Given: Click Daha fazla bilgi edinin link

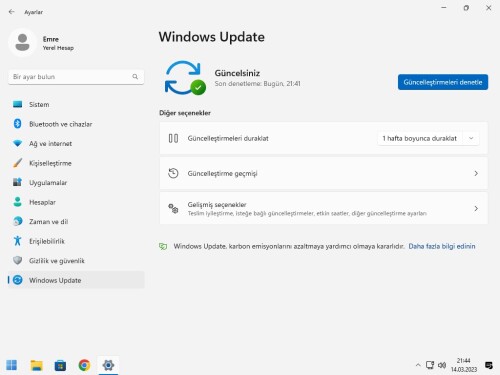Looking at the screenshot, I should point(442,246).
